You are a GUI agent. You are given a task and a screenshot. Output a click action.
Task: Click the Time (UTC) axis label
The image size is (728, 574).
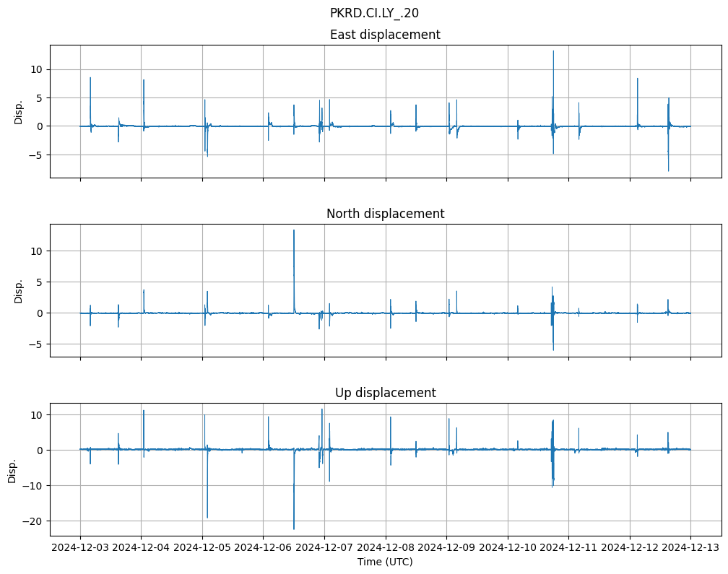385,561
